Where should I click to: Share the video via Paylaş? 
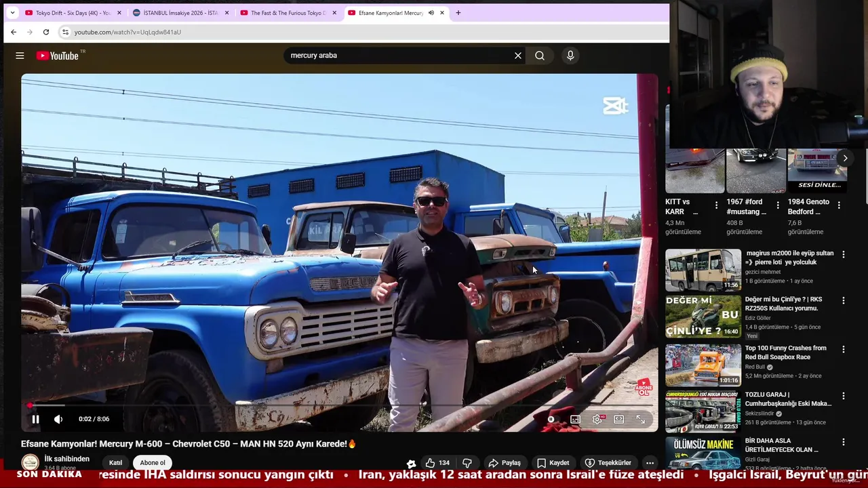pyautogui.click(x=505, y=463)
